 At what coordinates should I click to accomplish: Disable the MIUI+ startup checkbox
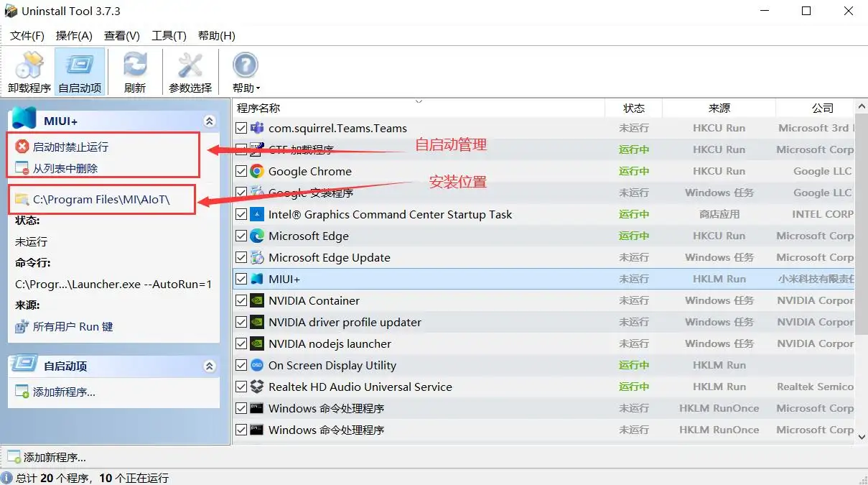point(241,279)
